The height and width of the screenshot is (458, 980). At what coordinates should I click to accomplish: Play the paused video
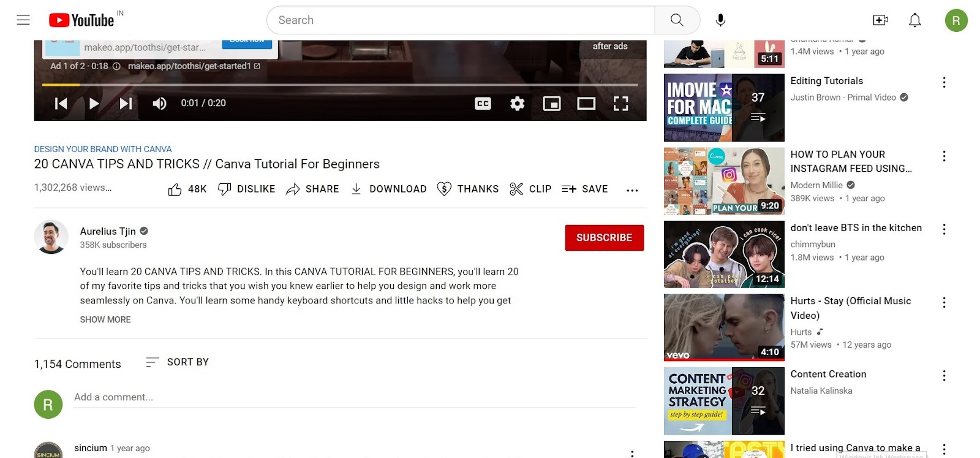(94, 104)
